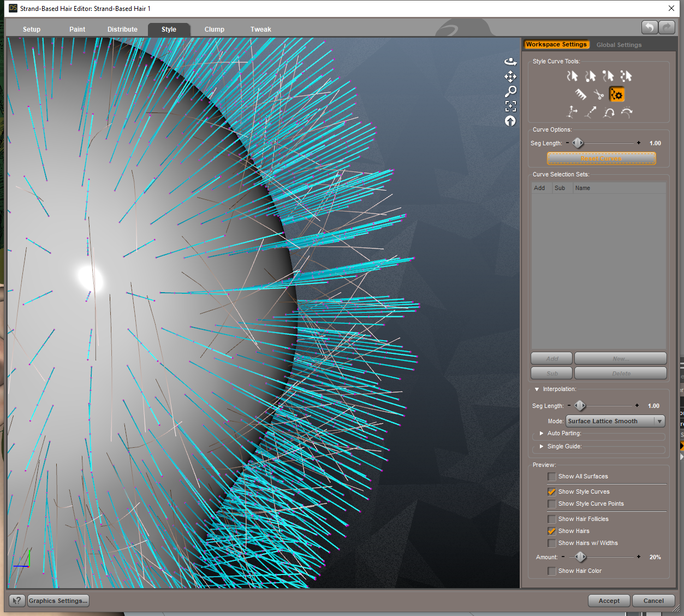
Task: Click the What's This help icon
Action: click(x=17, y=601)
